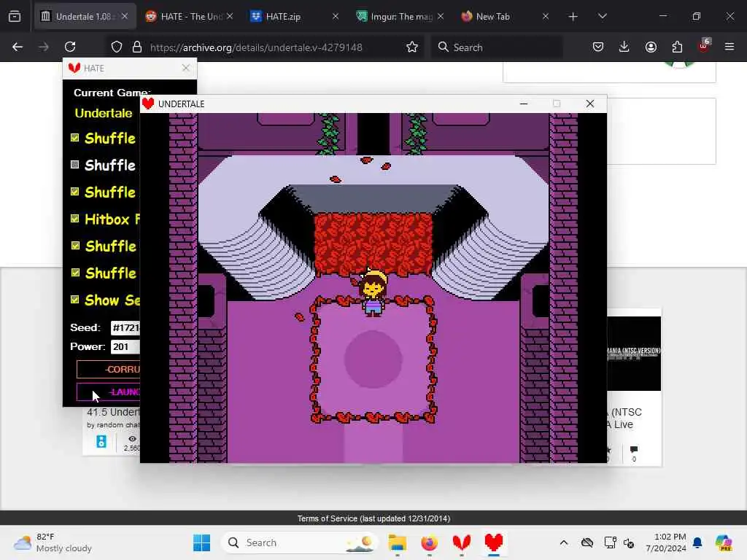Click the Frisk character in the game
This screenshot has width=747, height=560.
coord(373,292)
